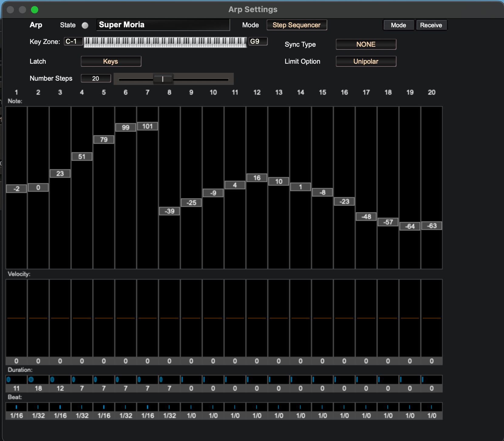Click the step 1 duration knob valued 11

pyautogui.click(x=9, y=379)
